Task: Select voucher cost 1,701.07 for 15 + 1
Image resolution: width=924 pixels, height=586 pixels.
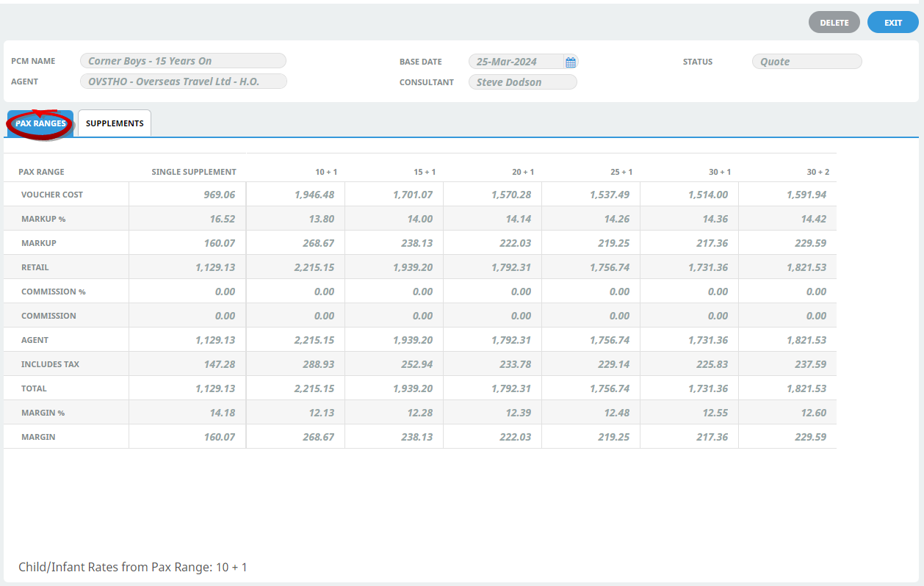Action: pyautogui.click(x=413, y=195)
